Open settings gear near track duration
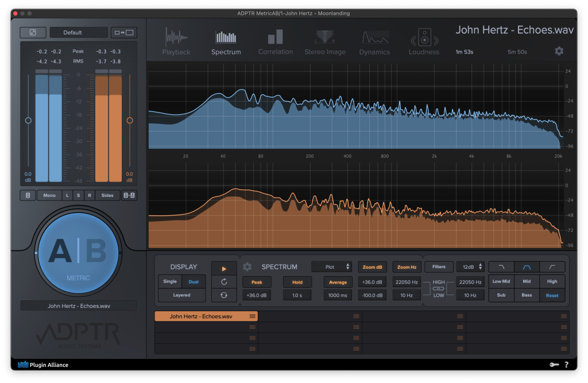588x383 pixels. tap(559, 51)
